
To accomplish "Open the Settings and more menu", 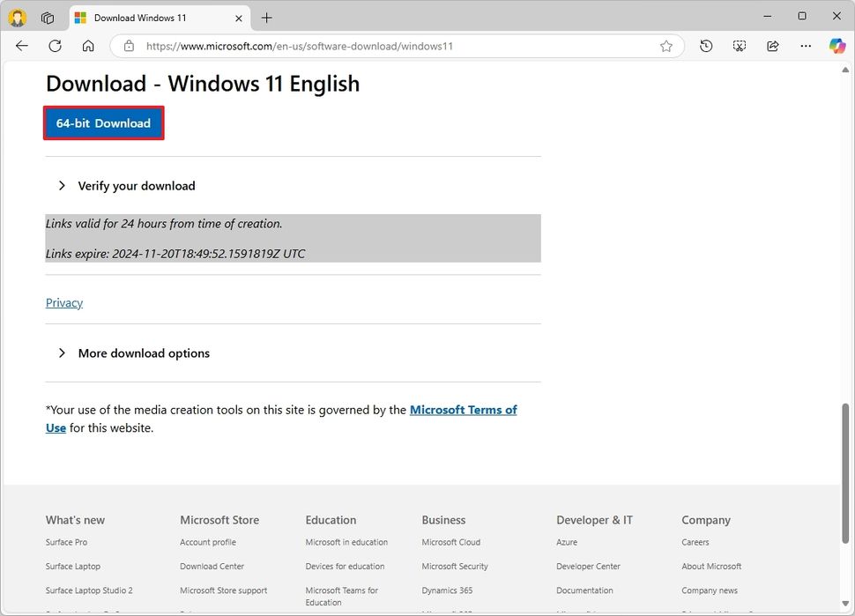I will (805, 46).
